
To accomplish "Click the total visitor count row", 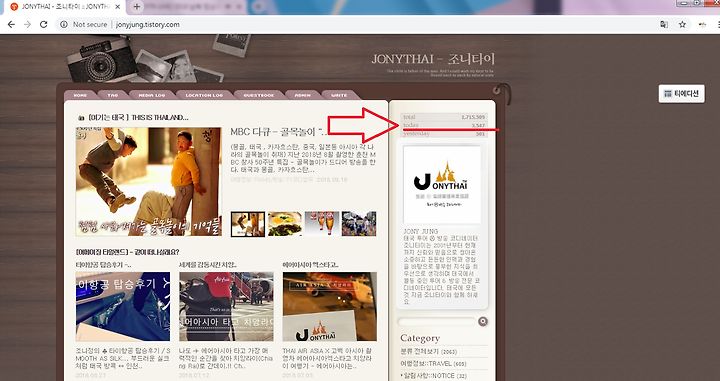I will click(444, 117).
